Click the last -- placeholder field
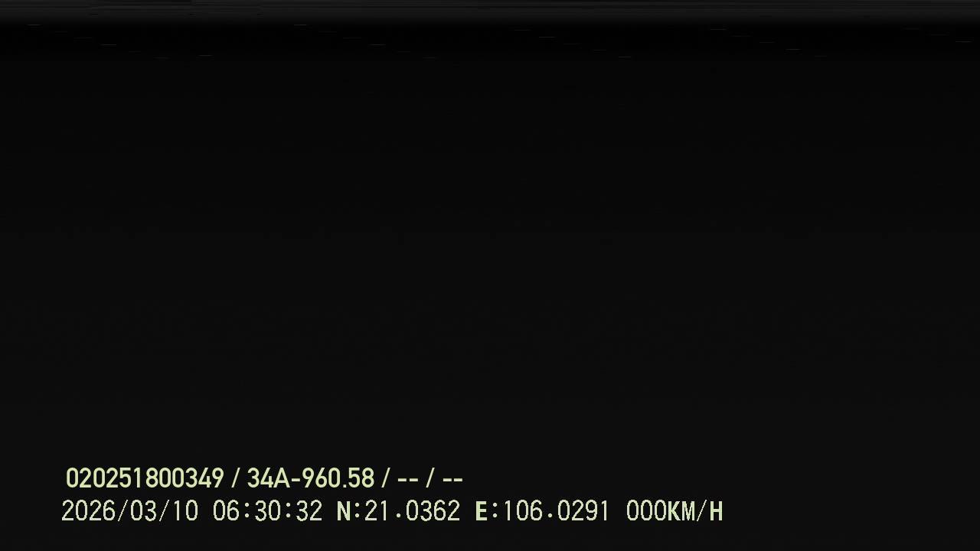The width and height of the screenshot is (980, 551). click(x=452, y=480)
